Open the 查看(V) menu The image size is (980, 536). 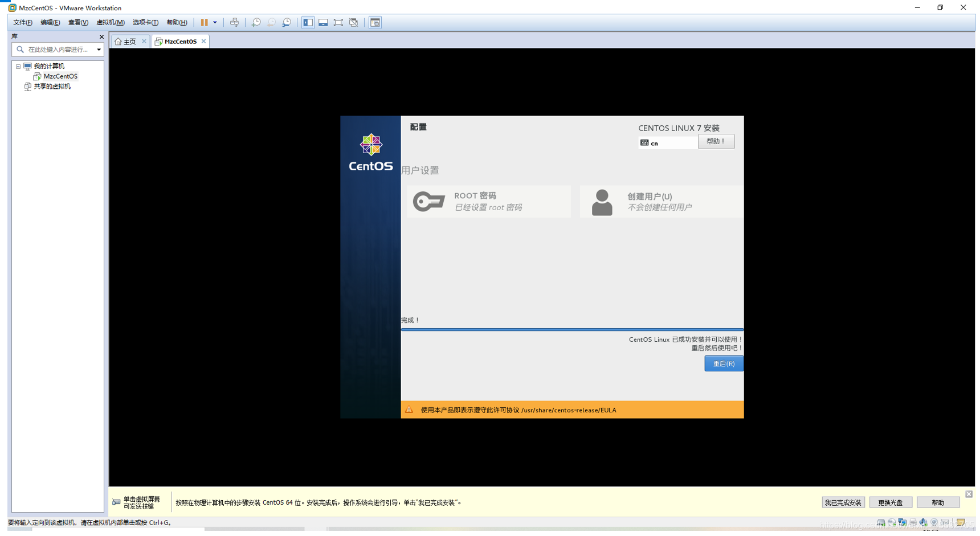[x=78, y=23]
